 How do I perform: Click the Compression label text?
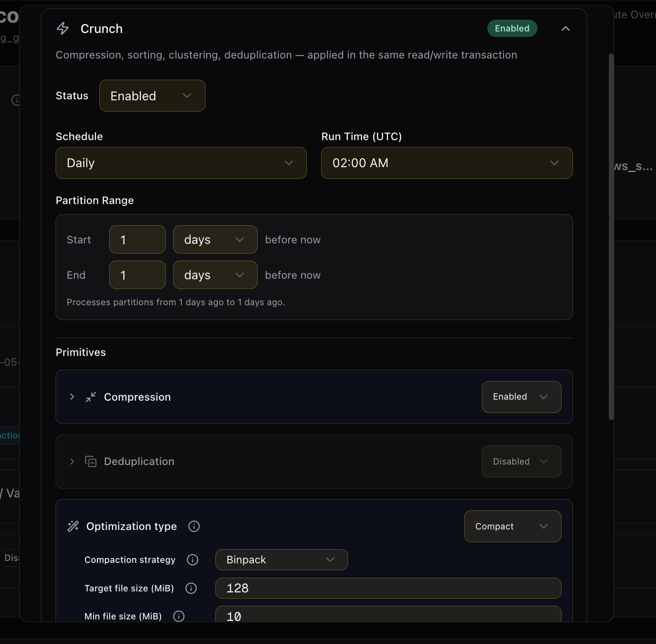(137, 397)
